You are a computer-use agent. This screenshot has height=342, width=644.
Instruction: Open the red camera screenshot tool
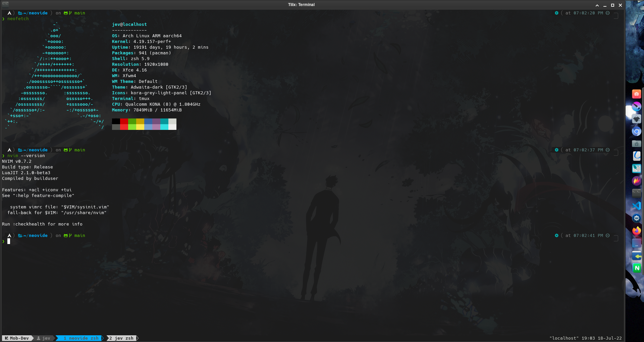click(636, 94)
